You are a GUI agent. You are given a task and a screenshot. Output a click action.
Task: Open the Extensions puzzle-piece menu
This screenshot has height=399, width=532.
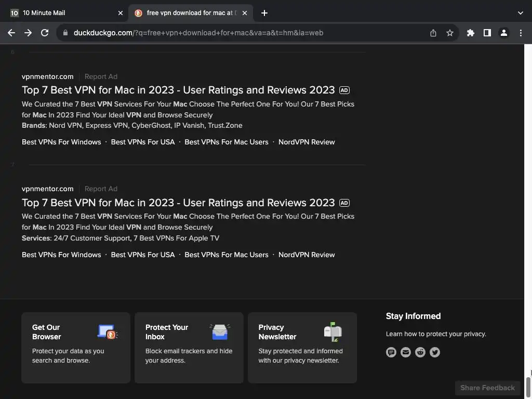click(471, 33)
